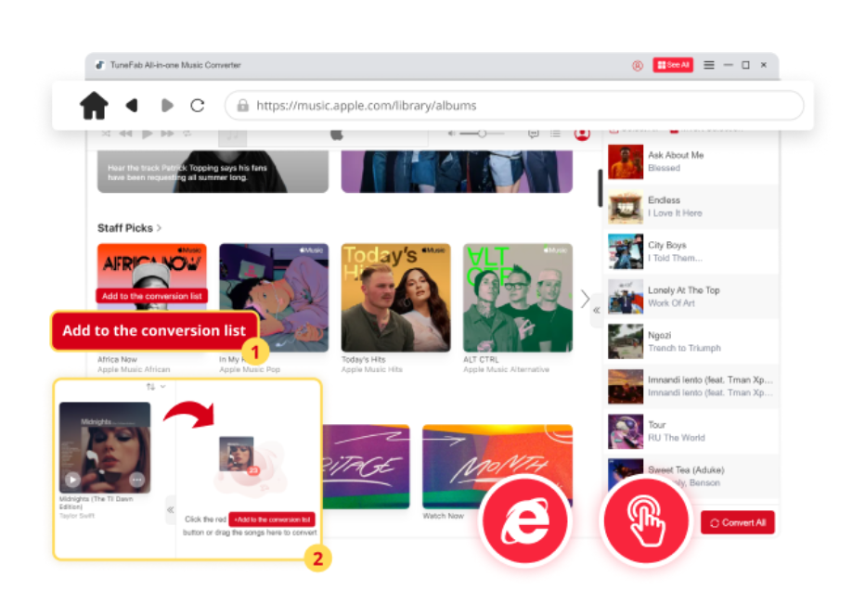
Task: Skip to previous track in player
Action: (x=126, y=134)
